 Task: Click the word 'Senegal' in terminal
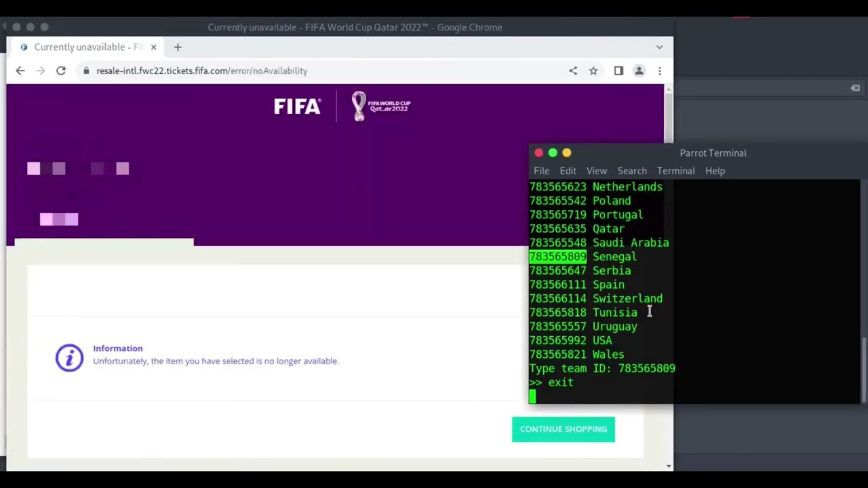614,256
